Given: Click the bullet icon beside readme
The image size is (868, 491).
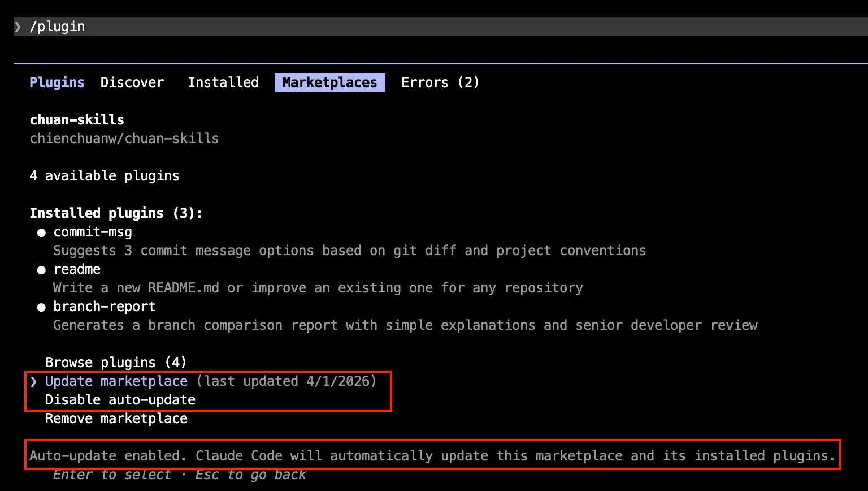Looking at the screenshot, I should click(41, 270).
